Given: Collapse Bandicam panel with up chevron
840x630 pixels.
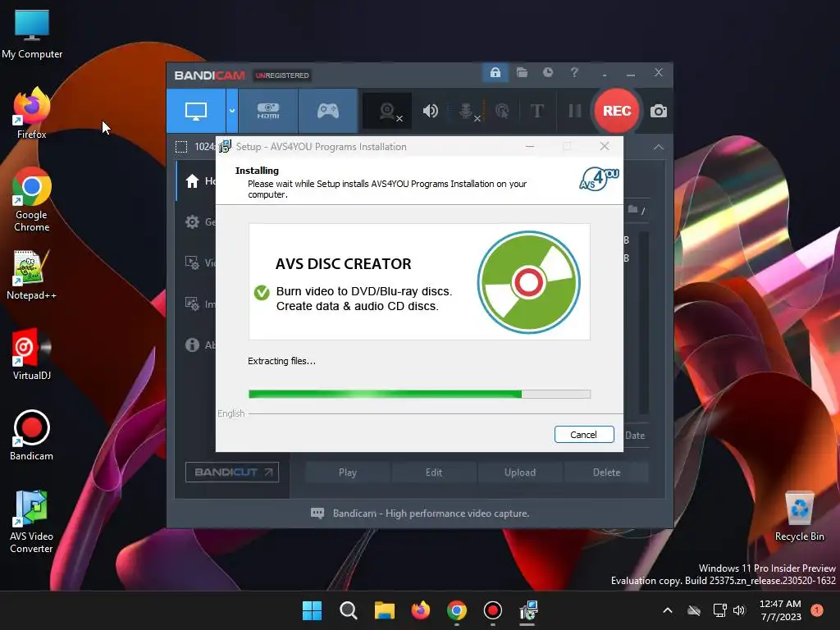Looking at the screenshot, I should click(659, 147).
